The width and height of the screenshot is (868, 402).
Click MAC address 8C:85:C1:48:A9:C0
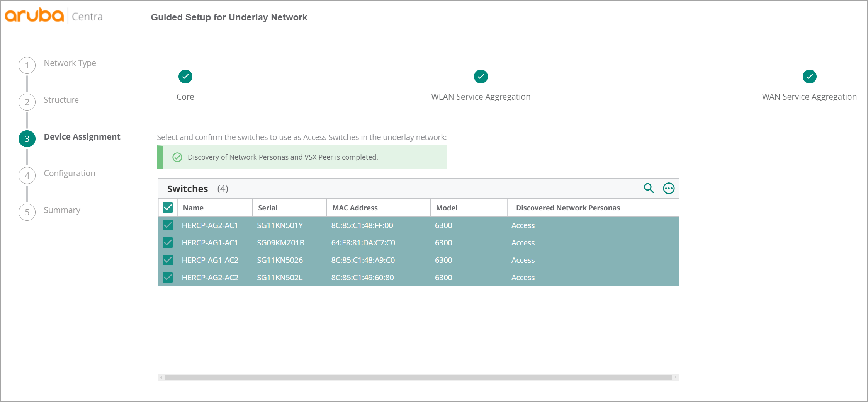363,260
